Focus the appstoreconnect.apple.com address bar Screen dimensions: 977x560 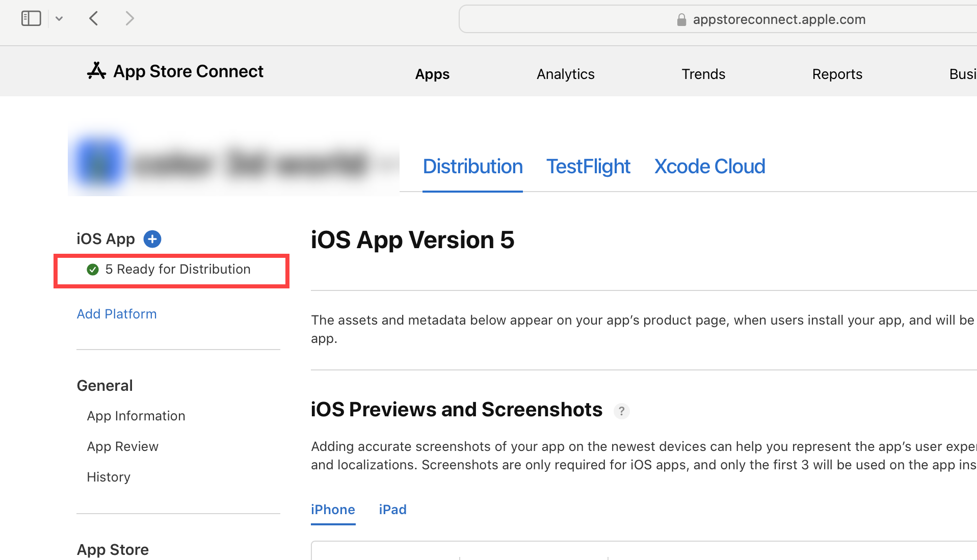[718, 19]
